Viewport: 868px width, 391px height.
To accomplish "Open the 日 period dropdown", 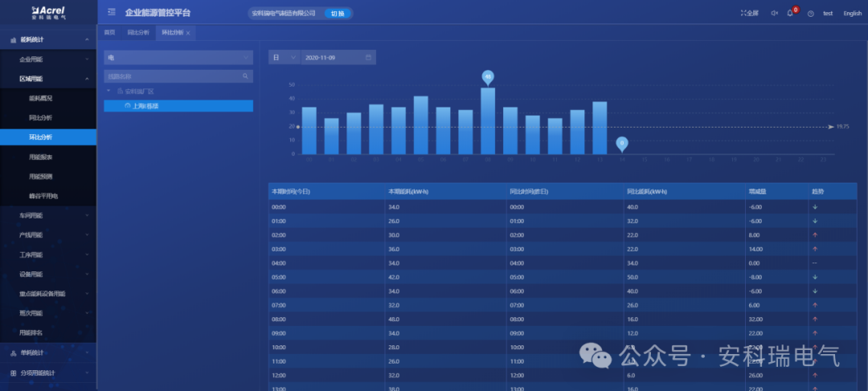I will [x=284, y=58].
